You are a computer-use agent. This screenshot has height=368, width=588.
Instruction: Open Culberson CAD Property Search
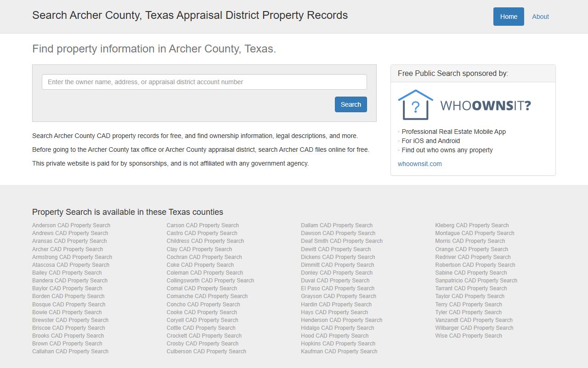click(x=206, y=351)
